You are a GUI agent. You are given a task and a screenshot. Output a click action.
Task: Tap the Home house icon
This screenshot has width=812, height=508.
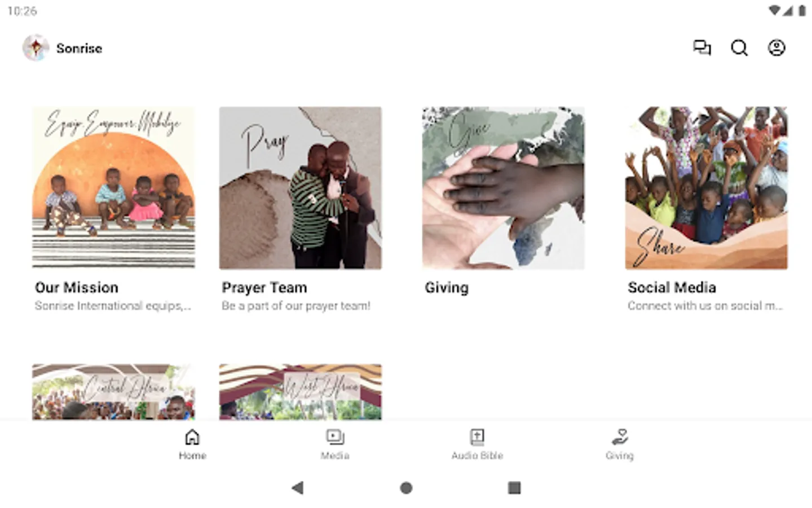(x=192, y=437)
